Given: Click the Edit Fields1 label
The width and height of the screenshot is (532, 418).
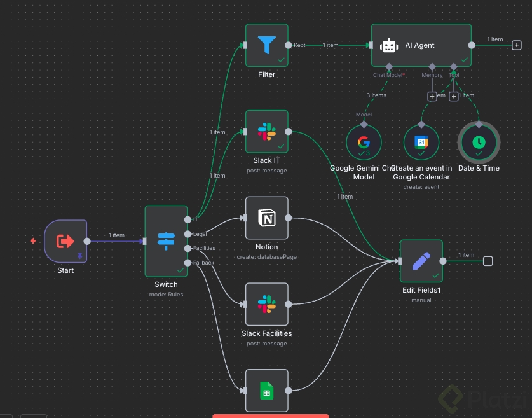Looking at the screenshot, I should pyautogui.click(x=421, y=290).
